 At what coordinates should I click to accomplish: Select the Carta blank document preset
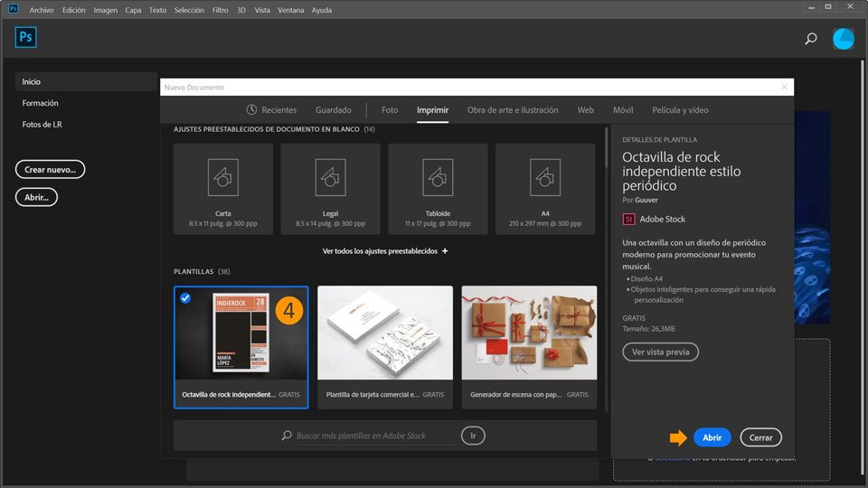(x=223, y=189)
